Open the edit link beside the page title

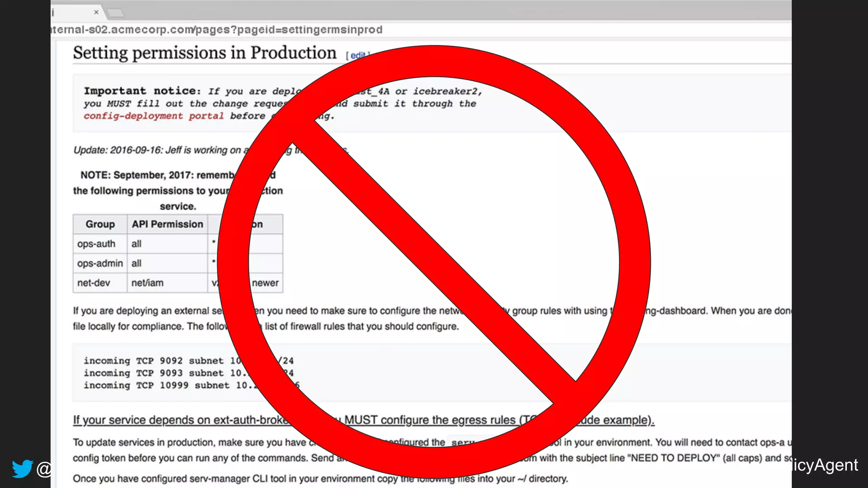(x=357, y=55)
